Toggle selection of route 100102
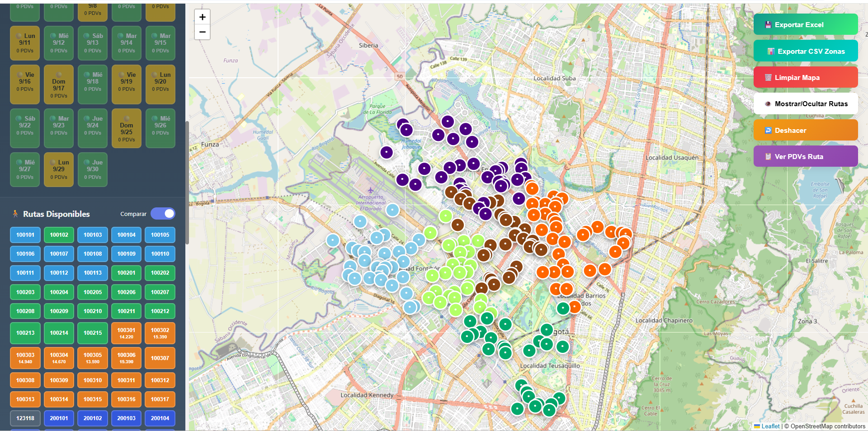 click(x=59, y=234)
